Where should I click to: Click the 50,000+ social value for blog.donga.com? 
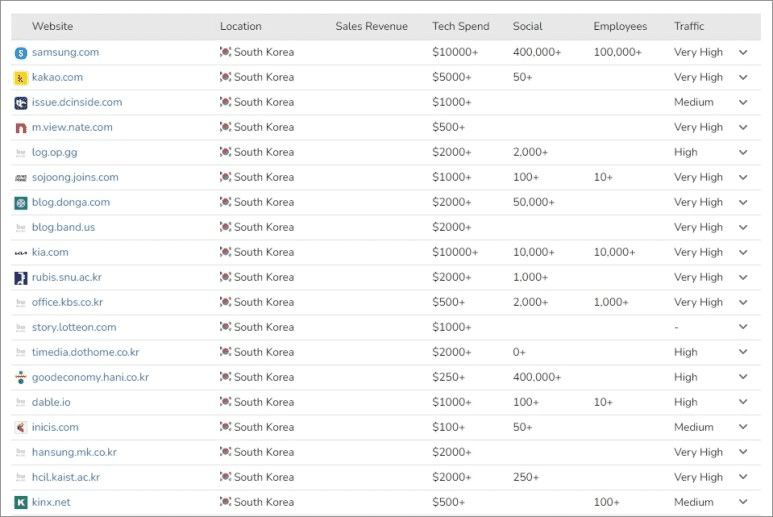533,202
